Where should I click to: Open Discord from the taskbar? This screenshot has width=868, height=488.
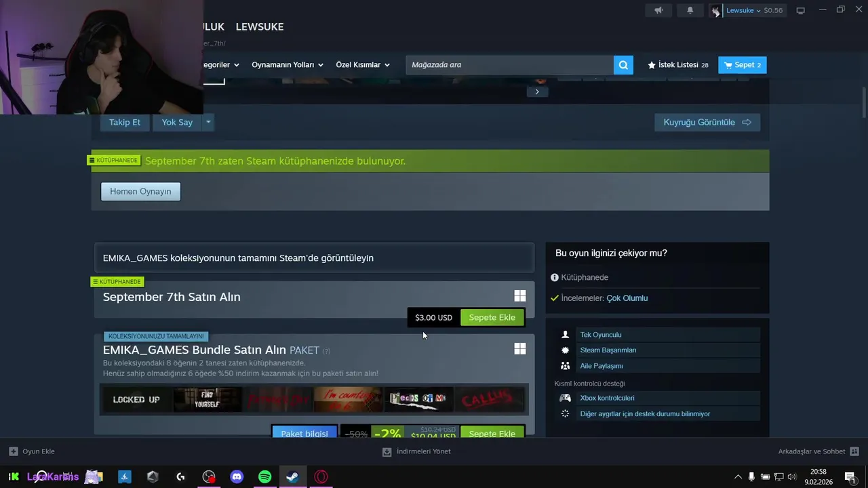coord(237,476)
